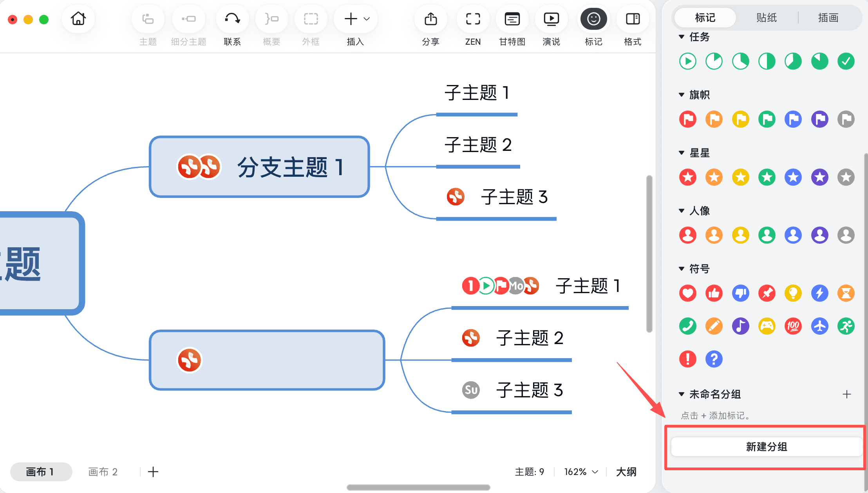Select the red star marker

688,177
